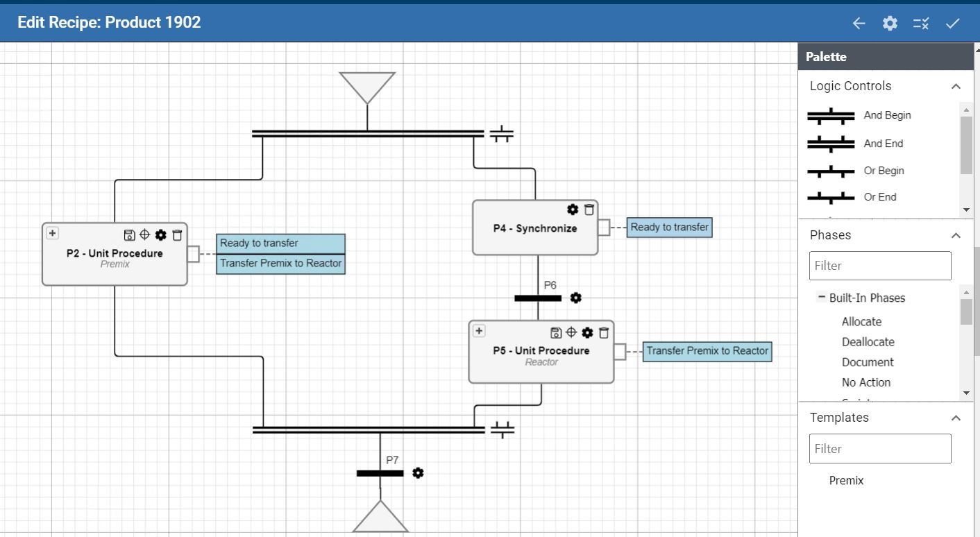980x537 pixels.
Task: Click target icon on P5 Unit Procedure
Action: tap(571, 332)
